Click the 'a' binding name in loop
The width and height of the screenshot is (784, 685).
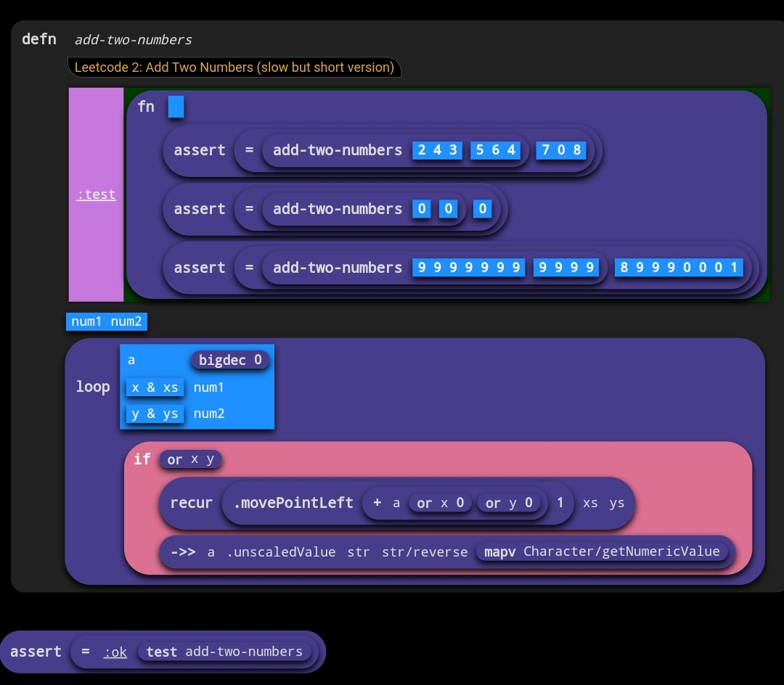pos(131,360)
